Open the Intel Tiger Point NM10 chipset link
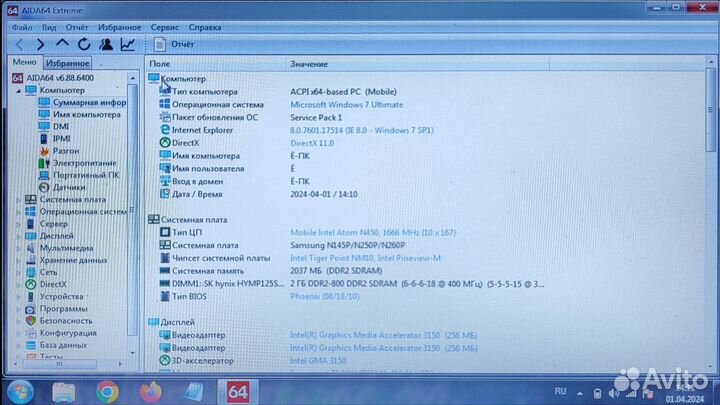This screenshot has height=405, width=720. point(365,258)
